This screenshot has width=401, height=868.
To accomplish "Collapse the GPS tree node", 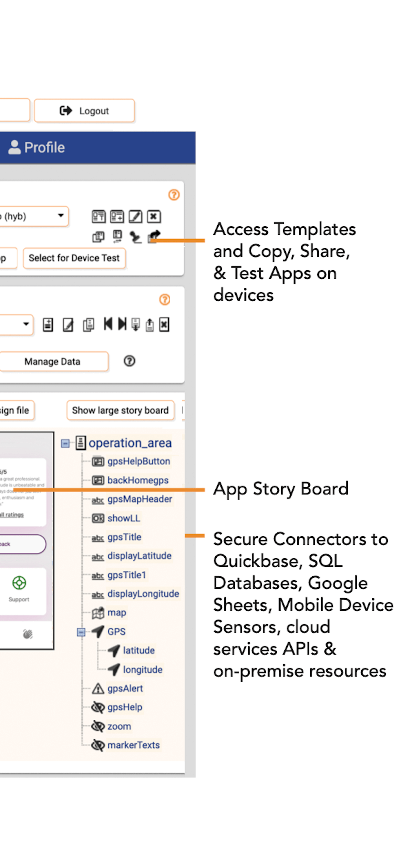I will point(81,632).
